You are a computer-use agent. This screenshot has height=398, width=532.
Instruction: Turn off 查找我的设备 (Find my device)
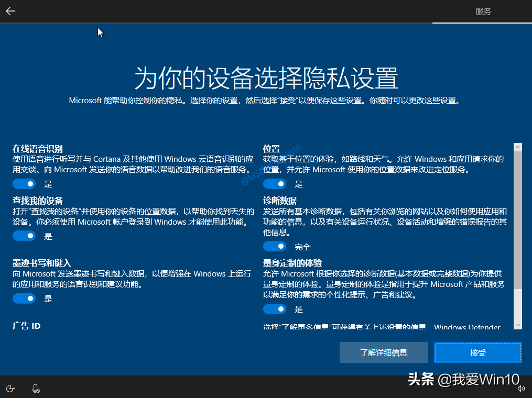pos(24,236)
